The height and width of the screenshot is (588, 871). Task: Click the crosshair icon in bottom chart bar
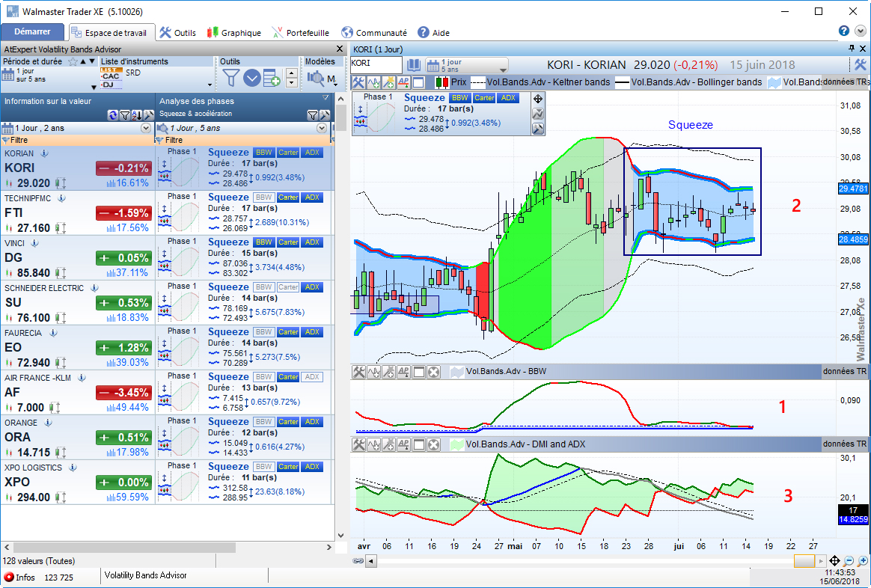[x=834, y=561]
